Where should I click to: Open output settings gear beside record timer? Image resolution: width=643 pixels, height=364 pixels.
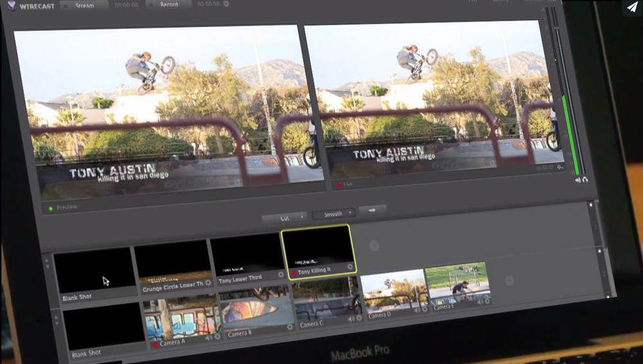pos(226,4)
